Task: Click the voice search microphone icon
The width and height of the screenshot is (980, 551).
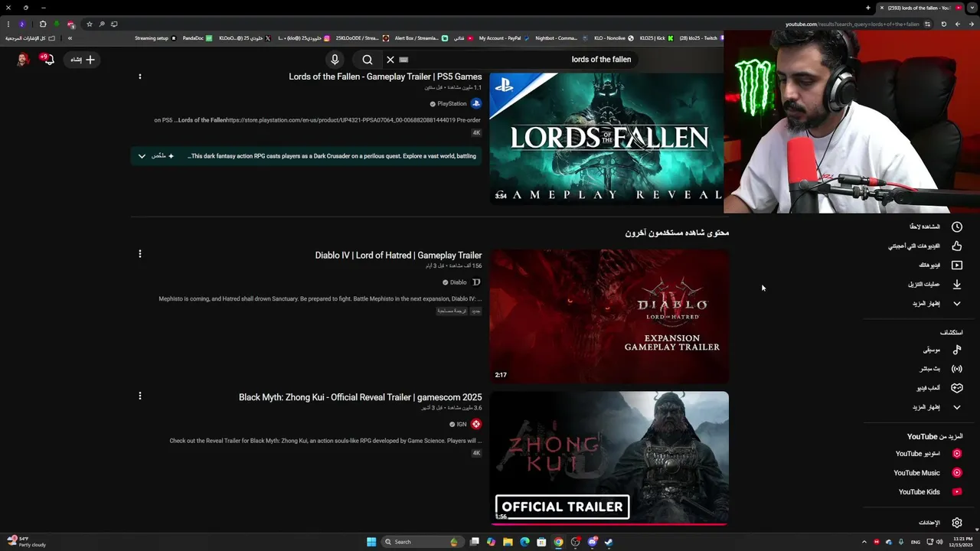Action: [x=335, y=60]
